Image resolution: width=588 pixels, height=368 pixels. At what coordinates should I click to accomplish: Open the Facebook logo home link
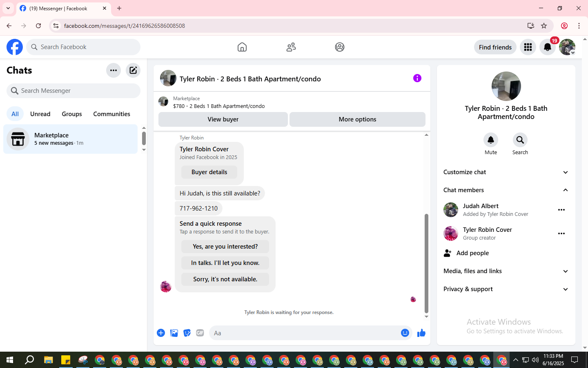(x=15, y=47)
